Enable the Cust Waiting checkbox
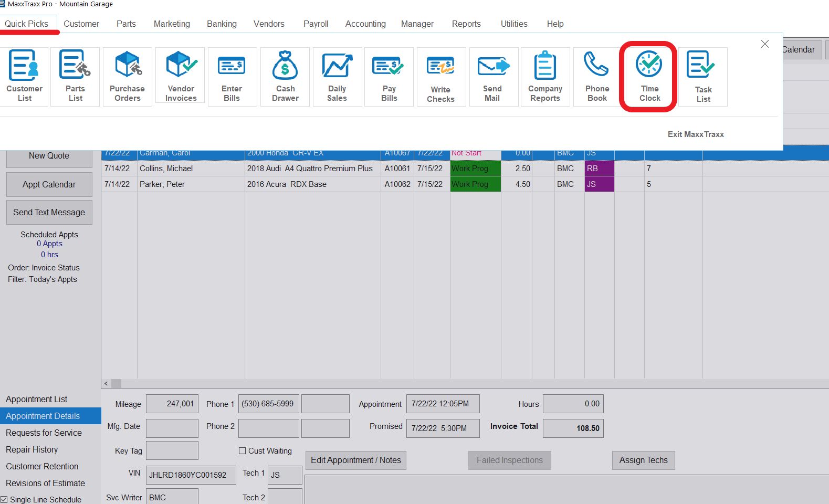Screen dimensions: 829x504 (x=243, y=451)
